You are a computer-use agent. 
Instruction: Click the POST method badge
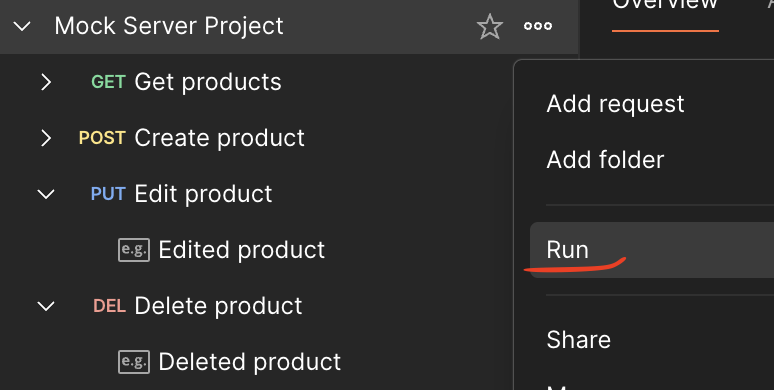click(102, 138)
